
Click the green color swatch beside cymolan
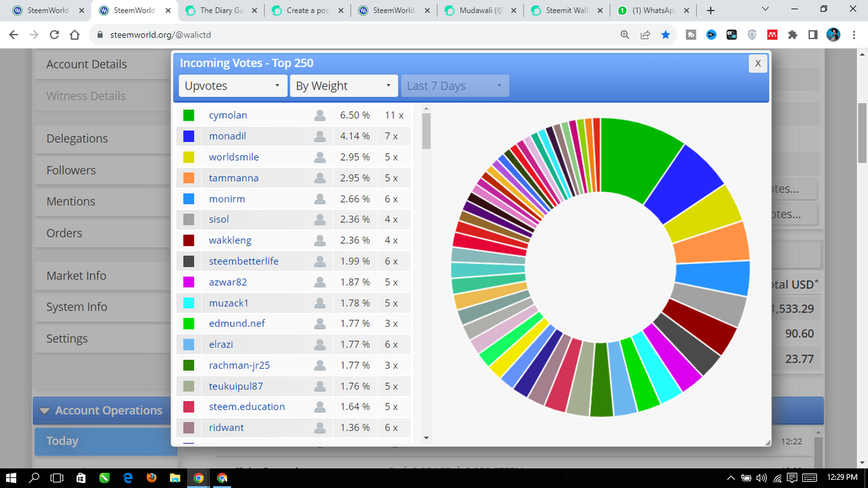[x=189, y=115]
